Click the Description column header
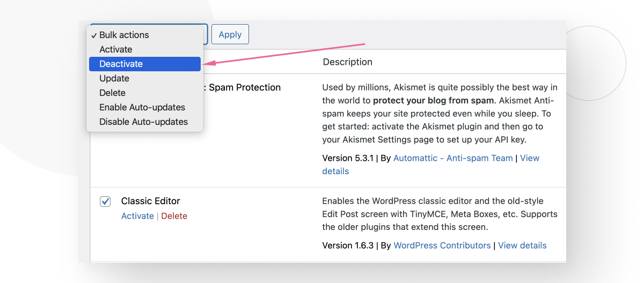Viewport: 644px width, 283px height. tap(347, 62)
